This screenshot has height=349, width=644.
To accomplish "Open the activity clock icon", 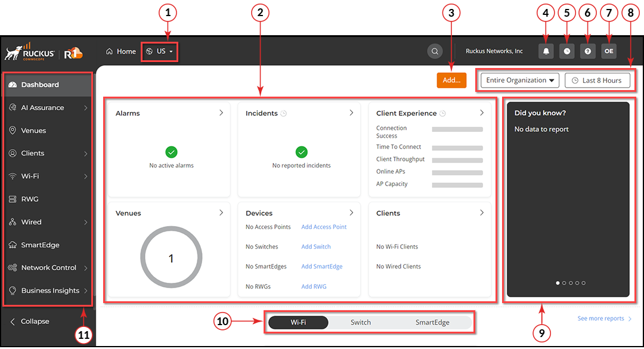I will click(567, 51).
